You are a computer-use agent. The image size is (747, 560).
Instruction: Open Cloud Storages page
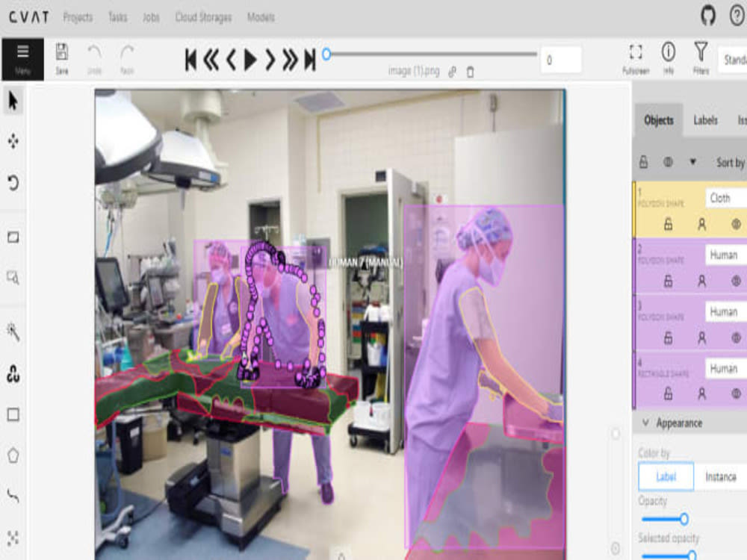[x=203, y=18]
